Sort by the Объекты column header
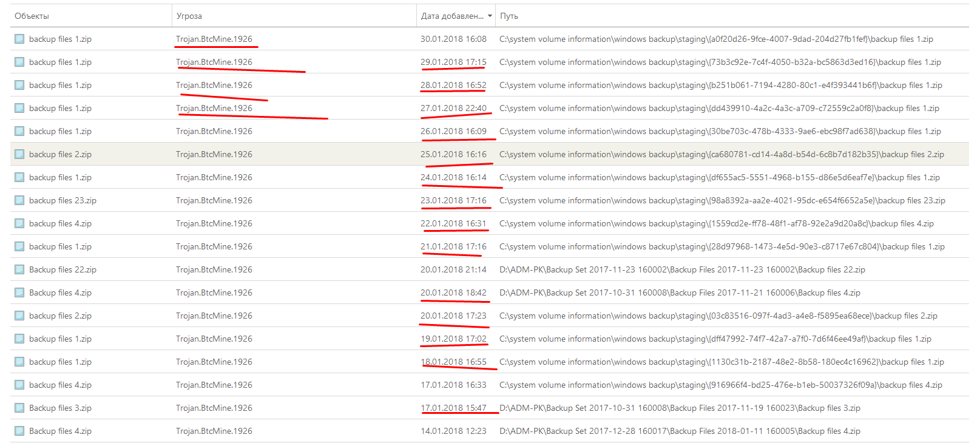The image size is (980, 443). (x=32, y=16)
